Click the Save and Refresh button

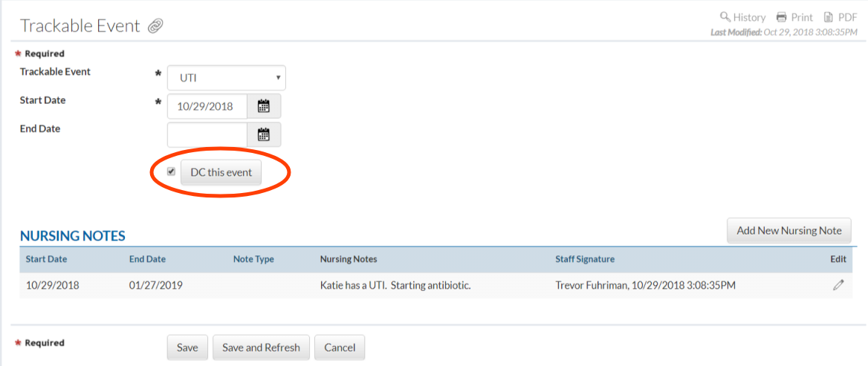pos(261,347)
